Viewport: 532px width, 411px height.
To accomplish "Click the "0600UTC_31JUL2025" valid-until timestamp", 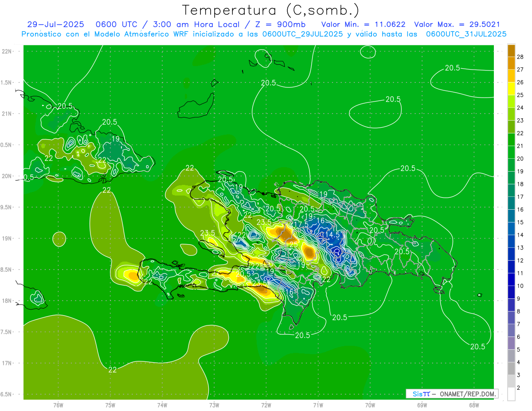I will point(466,34).
